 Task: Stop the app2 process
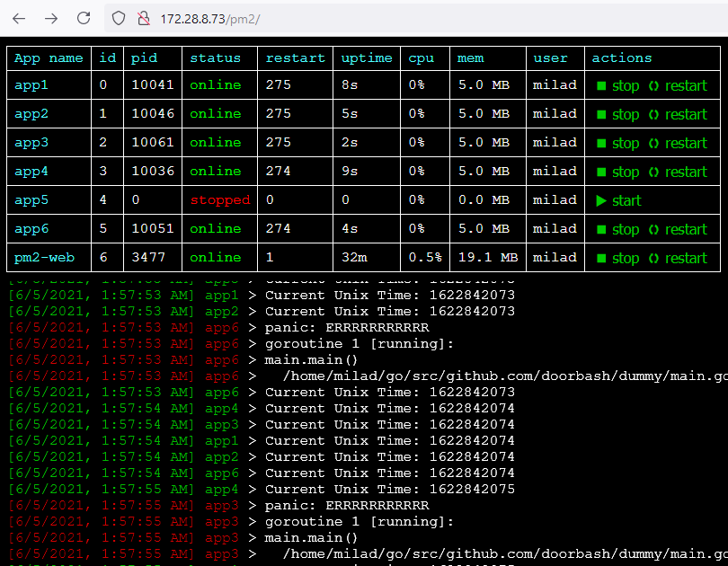pyautogui.click(x=617, y=115)
